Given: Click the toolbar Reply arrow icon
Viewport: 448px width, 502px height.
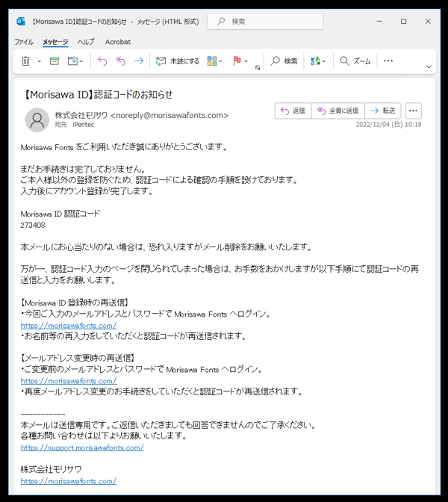Looking at the screenshot, I should pos(102,61).
